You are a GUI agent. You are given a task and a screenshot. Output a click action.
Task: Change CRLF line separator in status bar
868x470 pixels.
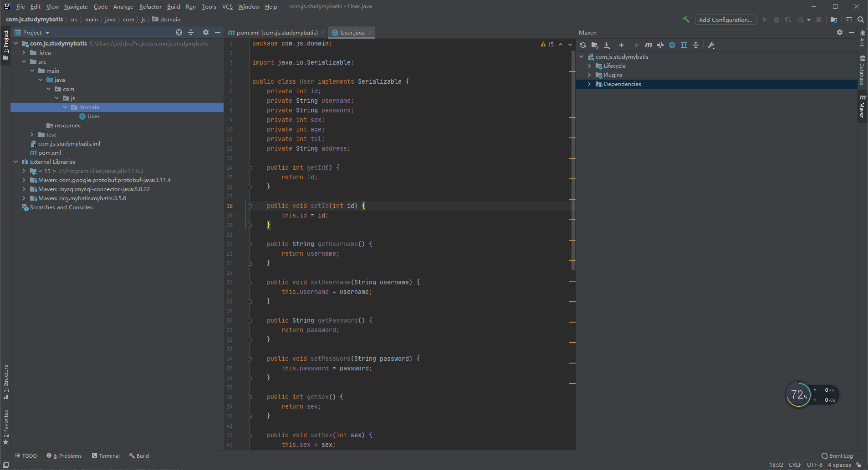coord(795,465)
